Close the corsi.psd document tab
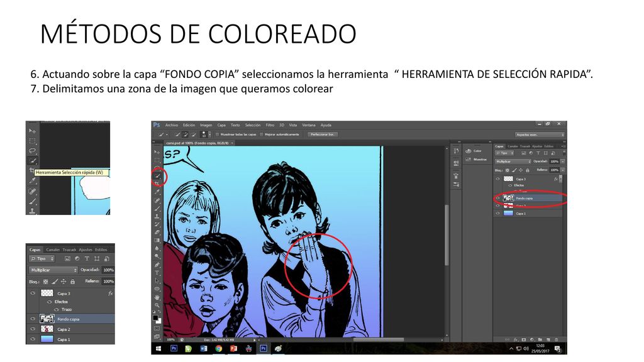644x362 pixels. (x=233, y=143)
